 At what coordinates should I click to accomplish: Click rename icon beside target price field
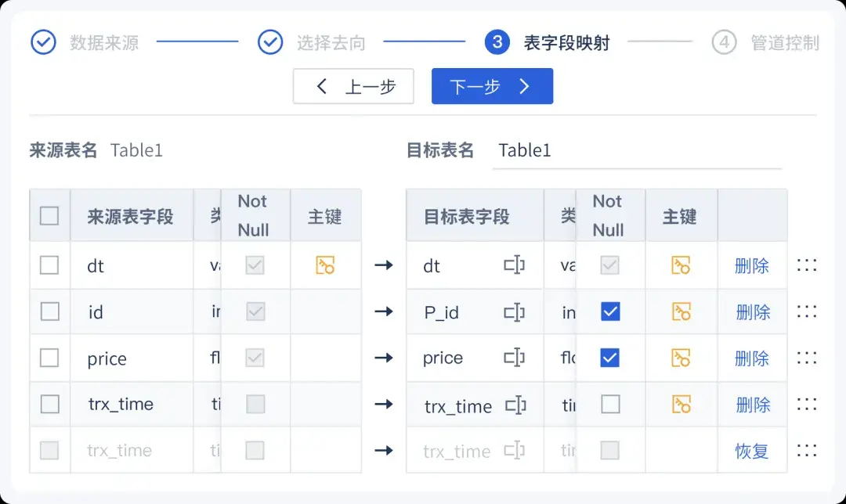514,358
